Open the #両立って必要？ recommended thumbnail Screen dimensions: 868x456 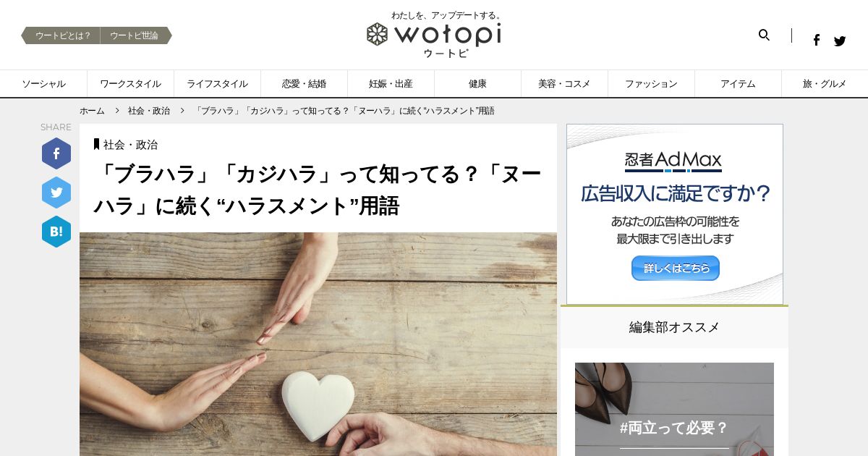point(674,410)
